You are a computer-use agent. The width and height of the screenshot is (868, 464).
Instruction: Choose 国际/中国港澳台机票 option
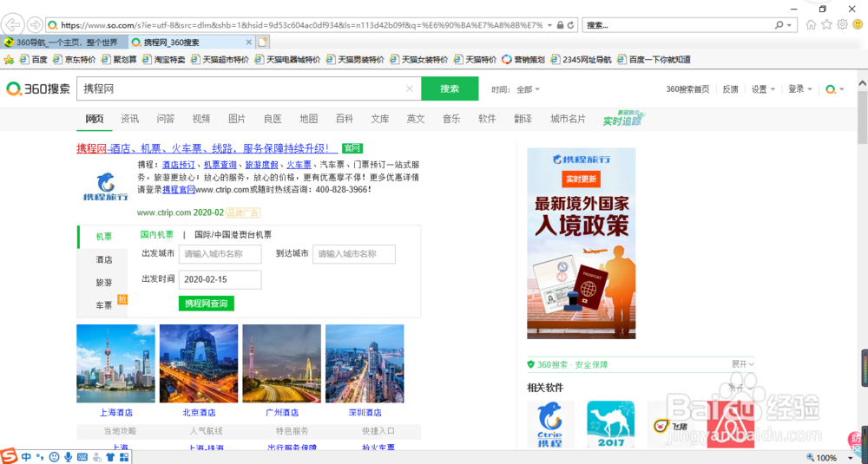[233, 234]
